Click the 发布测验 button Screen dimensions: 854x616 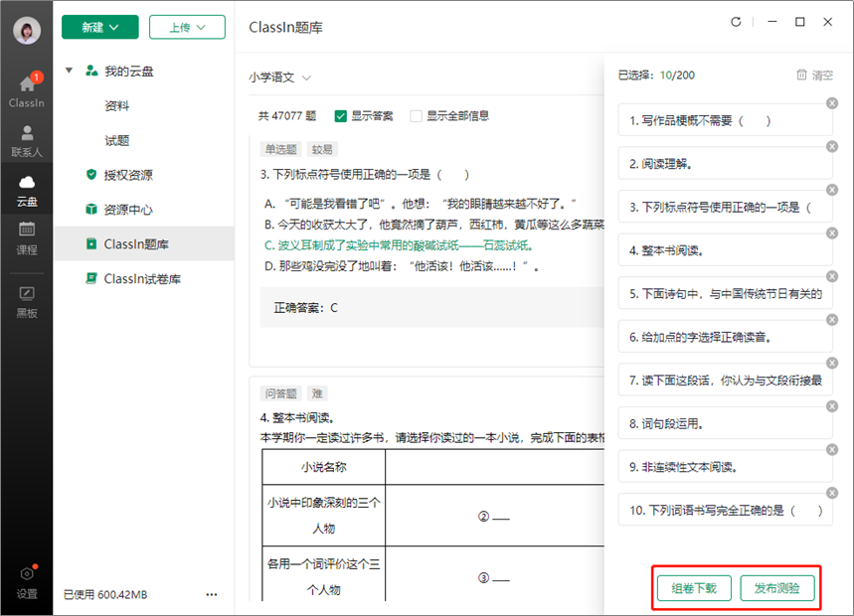click(777, 588)
